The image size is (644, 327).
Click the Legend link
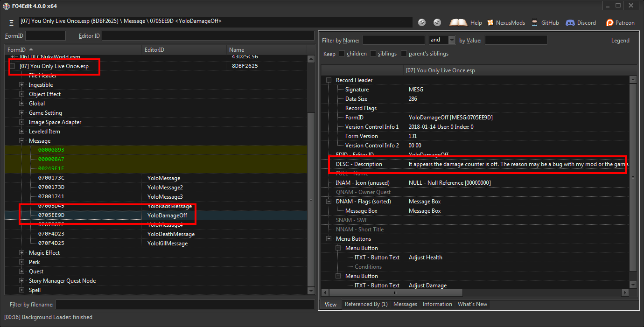[x=620, y=40]
